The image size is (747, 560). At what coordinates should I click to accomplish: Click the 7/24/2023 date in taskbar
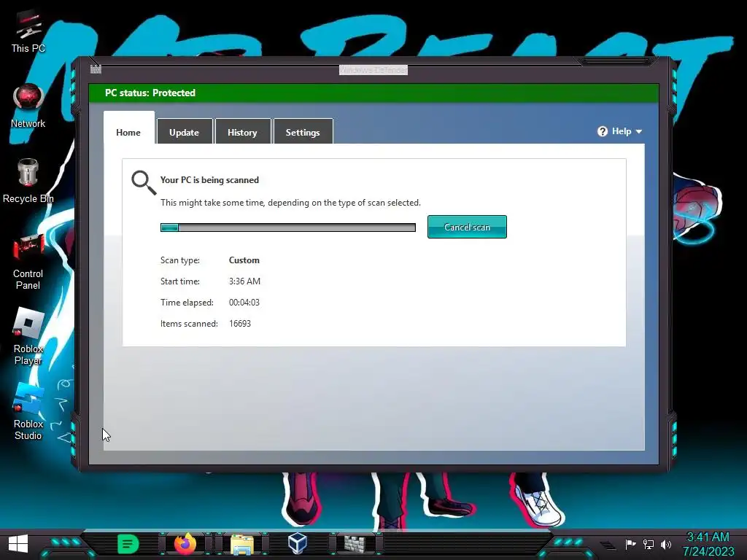click(708, 551)
